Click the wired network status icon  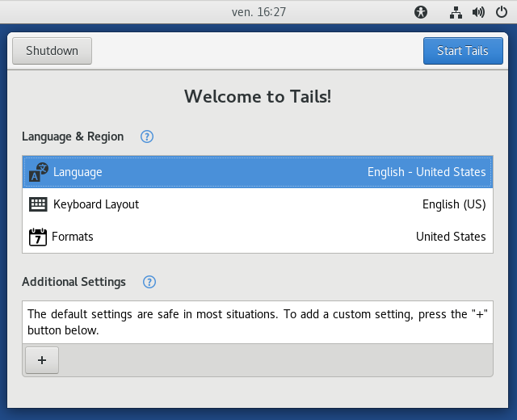(456, 13)
